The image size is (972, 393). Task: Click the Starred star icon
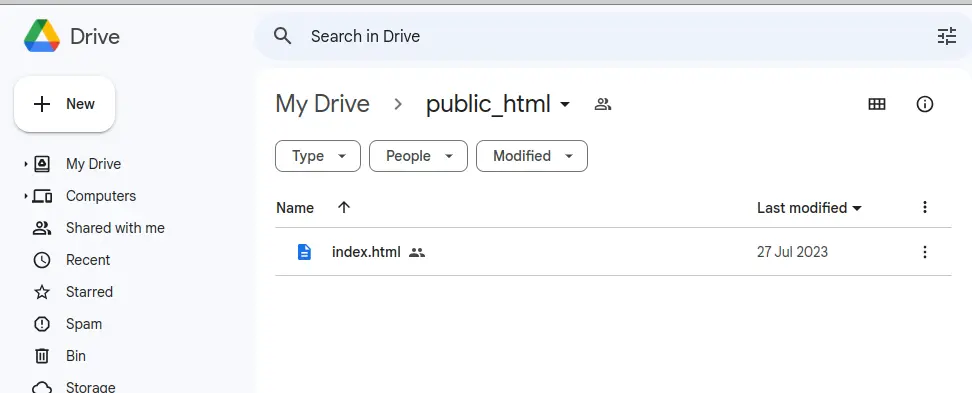42,292
